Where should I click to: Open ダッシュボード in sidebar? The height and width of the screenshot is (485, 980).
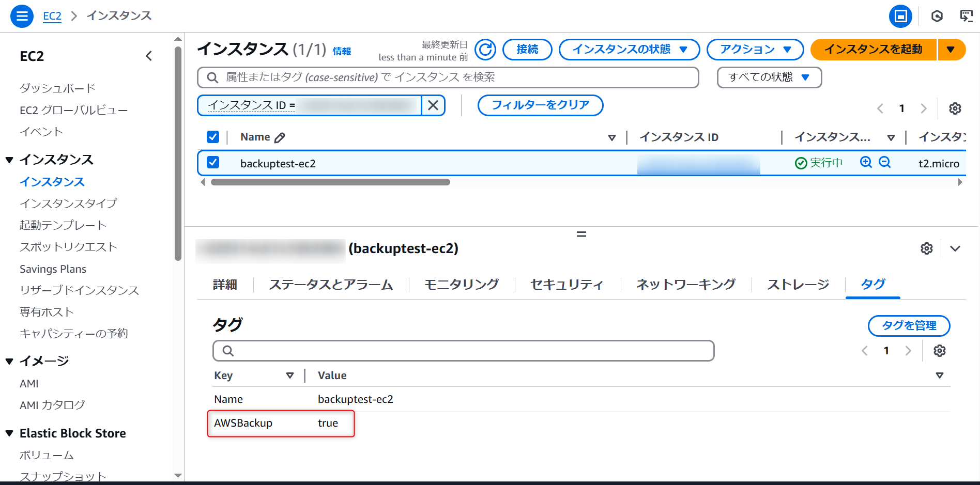click(57, 88)
